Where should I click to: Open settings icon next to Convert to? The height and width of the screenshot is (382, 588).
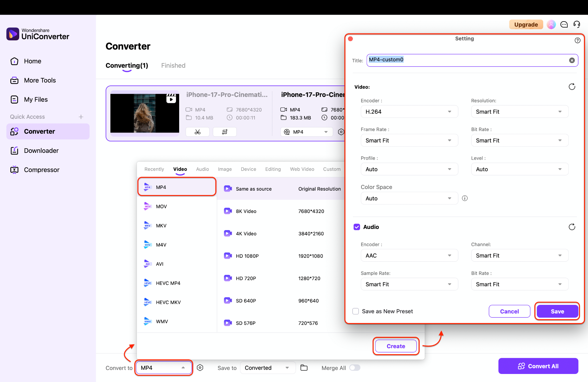pyautogui.click(x=200, y=368)
